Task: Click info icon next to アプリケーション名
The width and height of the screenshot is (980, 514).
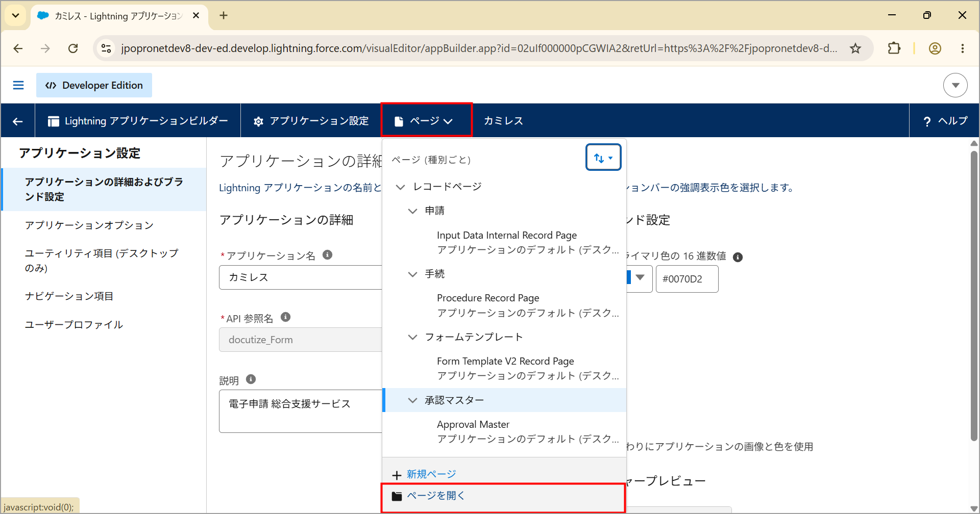Action: point(328,254)
